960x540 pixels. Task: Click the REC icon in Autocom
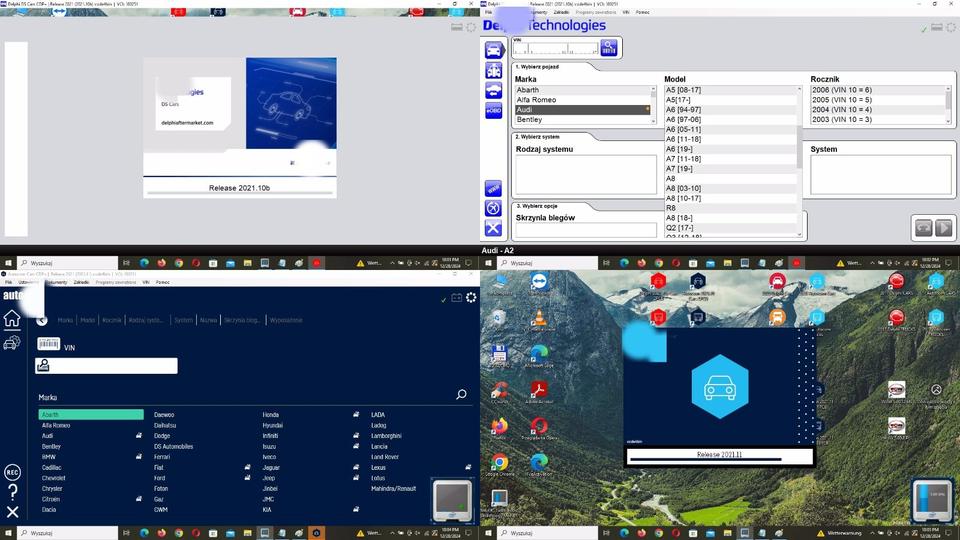(x=12, y=472)
